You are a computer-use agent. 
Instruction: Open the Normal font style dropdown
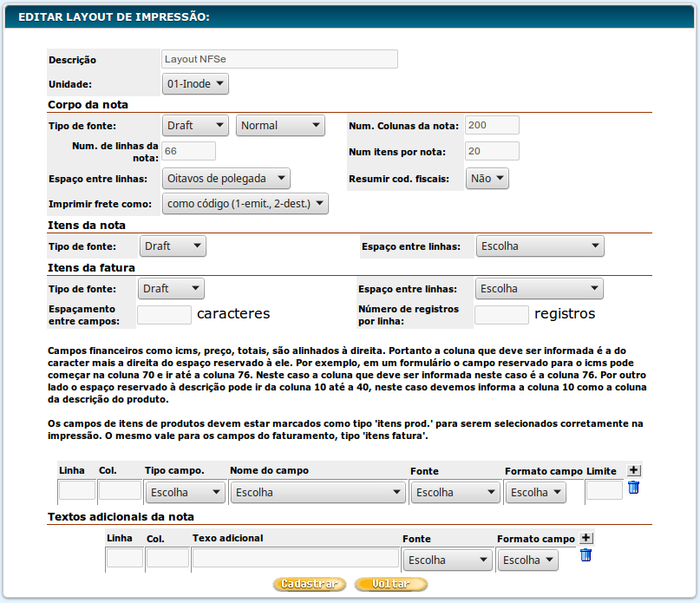[x=279, y=126]
